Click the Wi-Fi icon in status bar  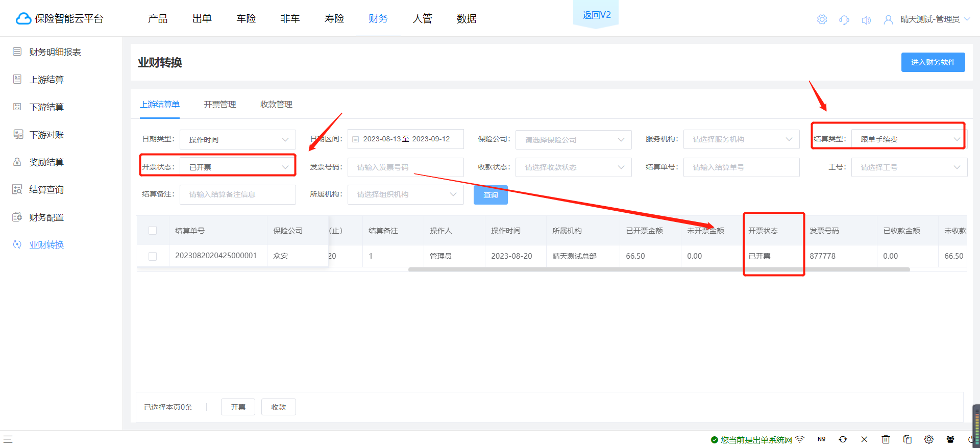800,439
